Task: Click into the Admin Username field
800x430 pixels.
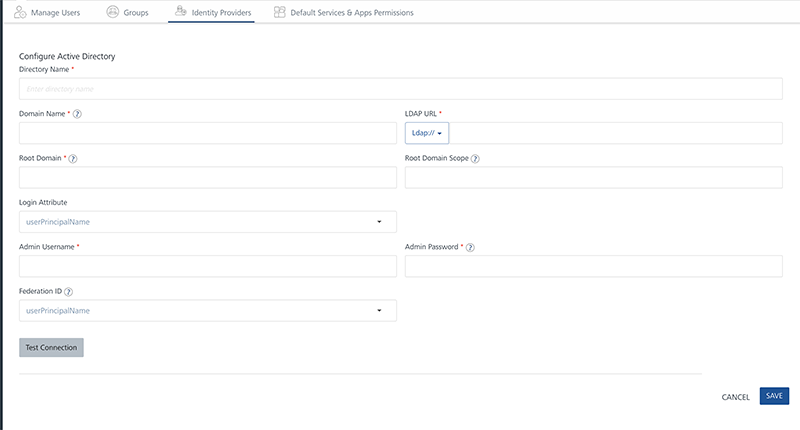Action: click(208, 266)
